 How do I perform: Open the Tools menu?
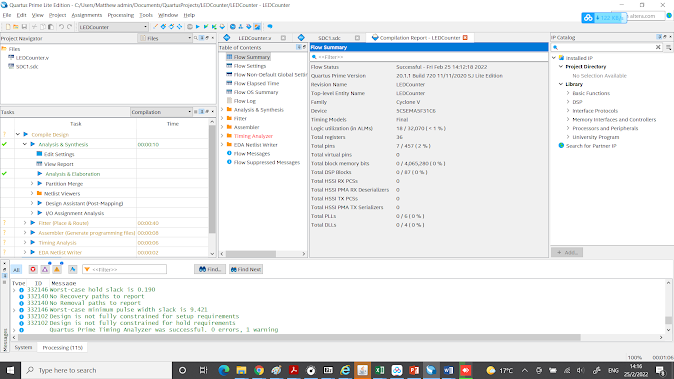pos(146,15)
